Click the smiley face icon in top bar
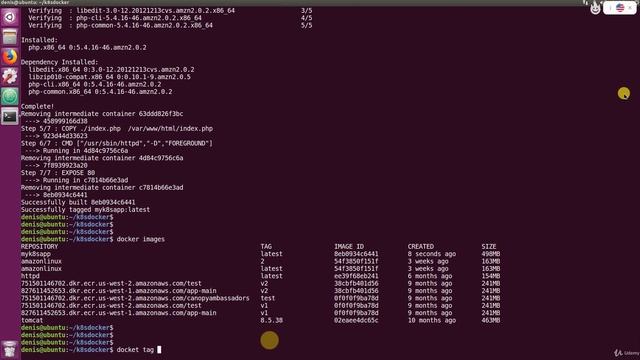Viewport: 640px width, 360px height. [x=595, y=8]
